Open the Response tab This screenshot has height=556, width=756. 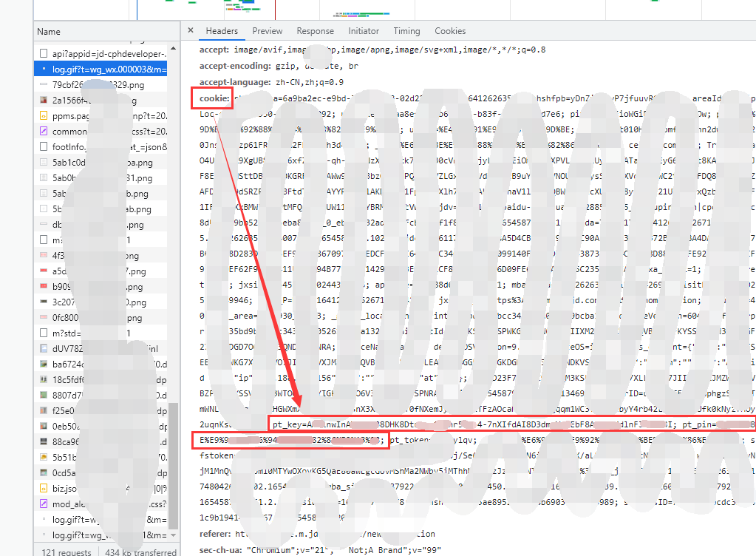pos(316,31)
